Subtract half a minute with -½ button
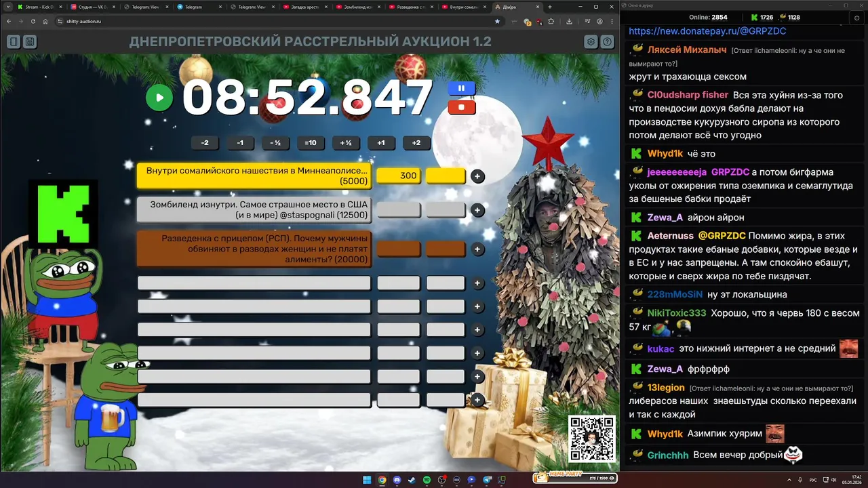Image resolution: width=868 pixels, height=488 pixels. pyautogui.click(x=275, y=143)
